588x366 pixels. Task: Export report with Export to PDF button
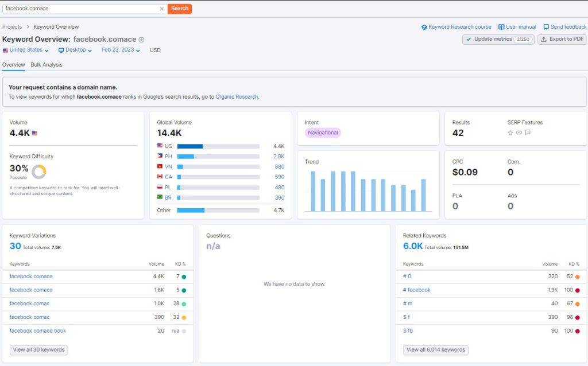562,40
